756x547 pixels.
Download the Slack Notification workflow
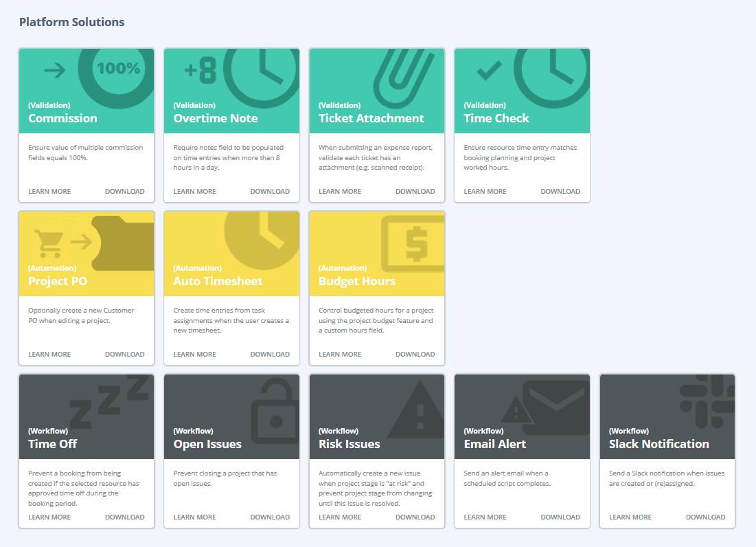coord(706,517)
